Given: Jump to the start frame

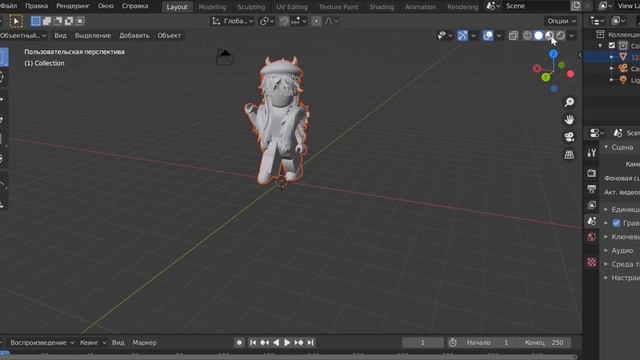Looking at the screenshot, I should pyautogui.click(x=253, y=342).
